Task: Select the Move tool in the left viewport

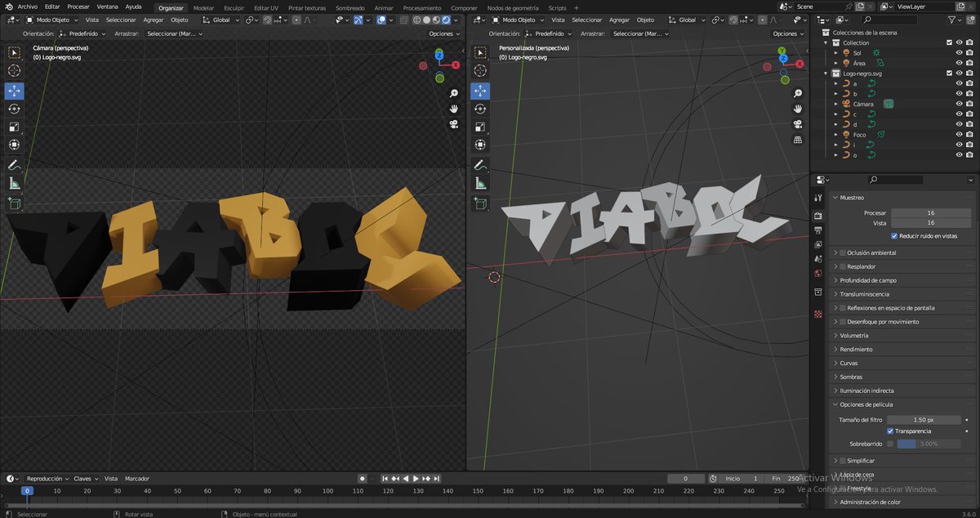Action: 14,90
